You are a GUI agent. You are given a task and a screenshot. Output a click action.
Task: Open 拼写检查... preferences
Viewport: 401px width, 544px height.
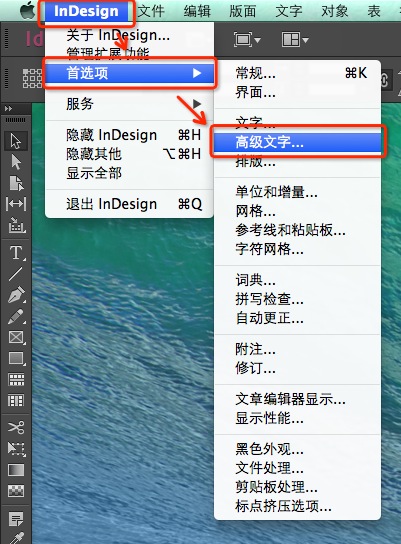tap(298, 299)
